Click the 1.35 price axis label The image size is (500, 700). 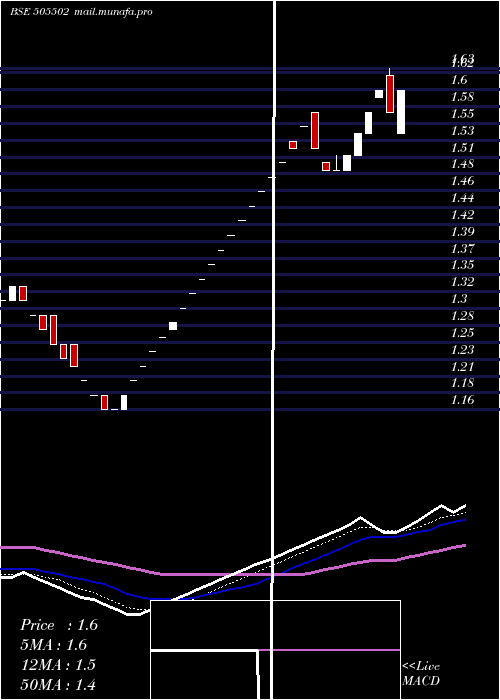pyautogui.click(x=462, y=265)
